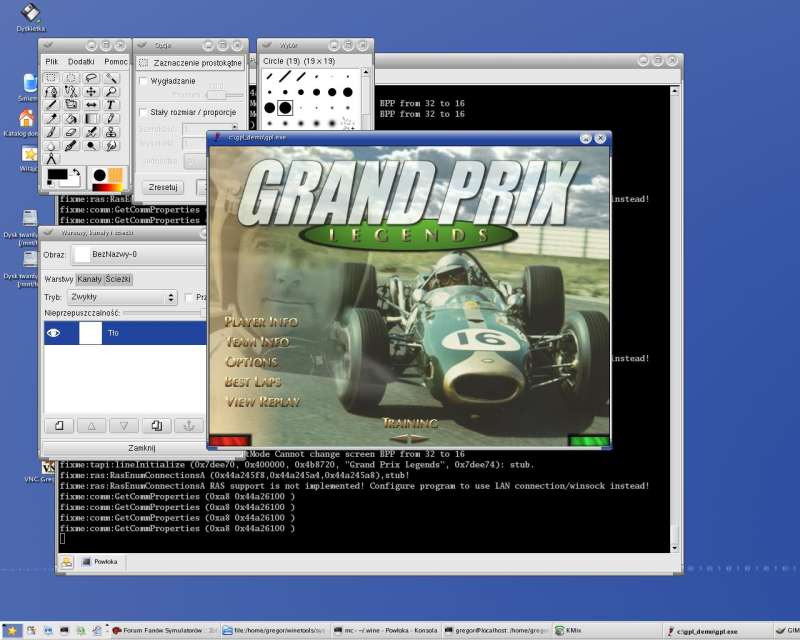Screen dimensions: 800x640
Task: Select the Transform tool
Action: [71, 105]
